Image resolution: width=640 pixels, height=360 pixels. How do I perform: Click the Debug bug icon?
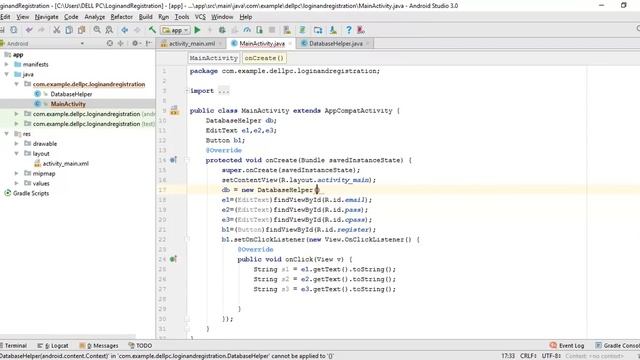[222, 30]
